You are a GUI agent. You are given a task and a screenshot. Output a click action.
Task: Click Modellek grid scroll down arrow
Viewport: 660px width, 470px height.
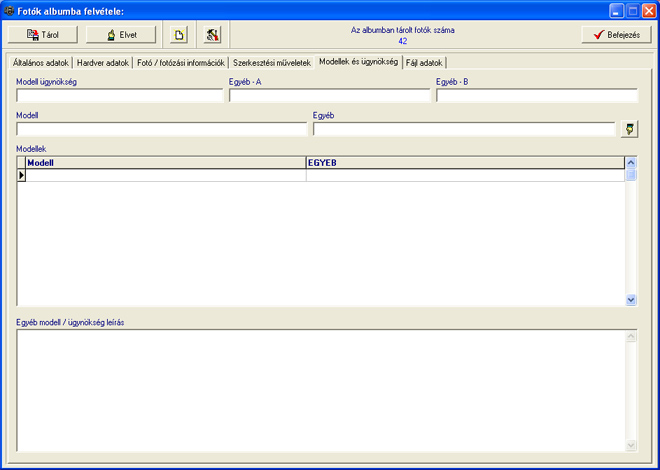pyautogui.click(x=631, y=300)
